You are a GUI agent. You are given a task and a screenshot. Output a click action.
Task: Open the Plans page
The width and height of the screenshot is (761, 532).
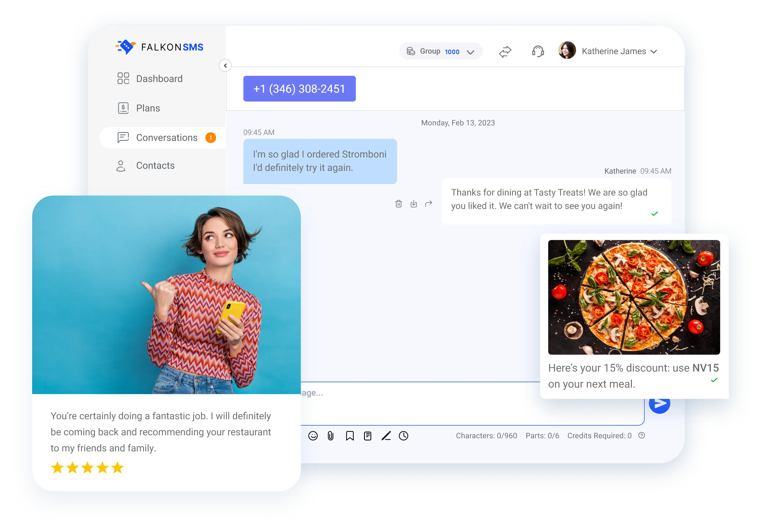(148, 108)
